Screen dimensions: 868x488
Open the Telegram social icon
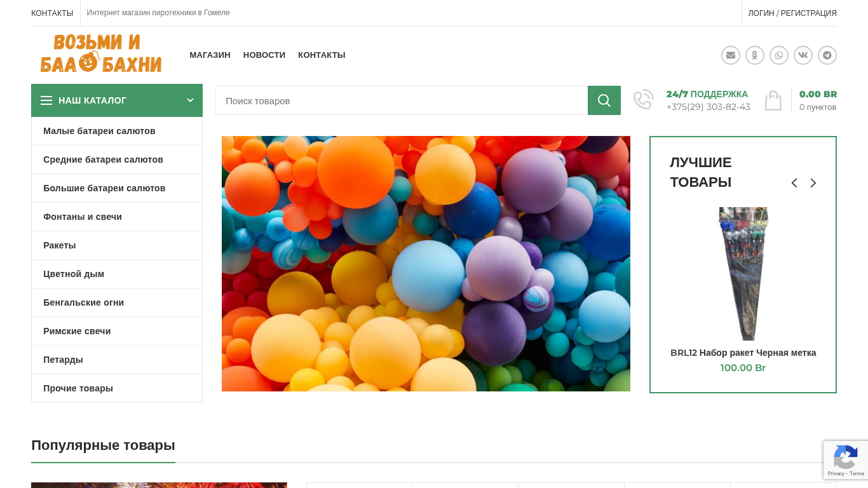click(x=827, y=55)
